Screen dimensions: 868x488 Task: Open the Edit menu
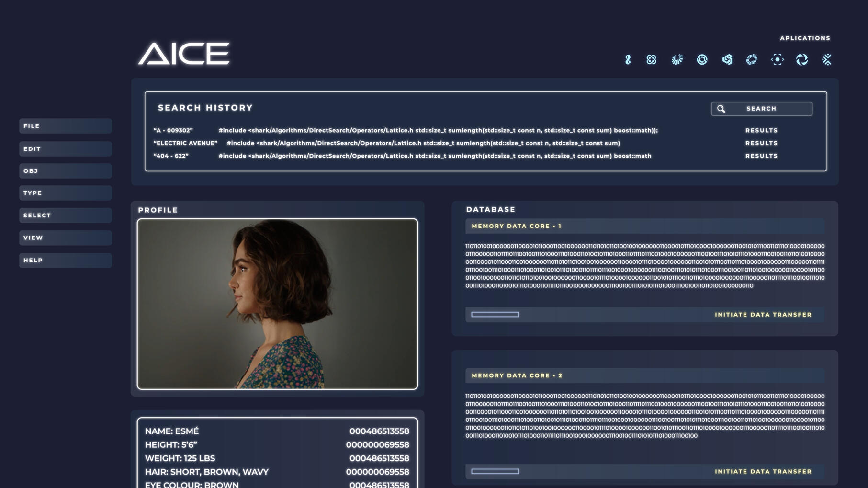65,148
